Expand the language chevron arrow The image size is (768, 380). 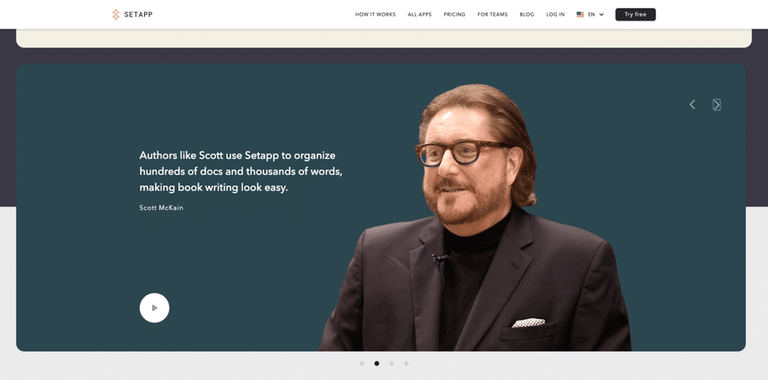coord(601,15)
